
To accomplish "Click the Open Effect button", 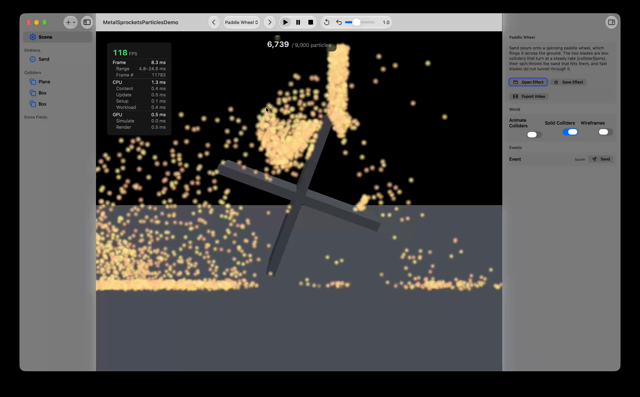I will tap(528, 82).
